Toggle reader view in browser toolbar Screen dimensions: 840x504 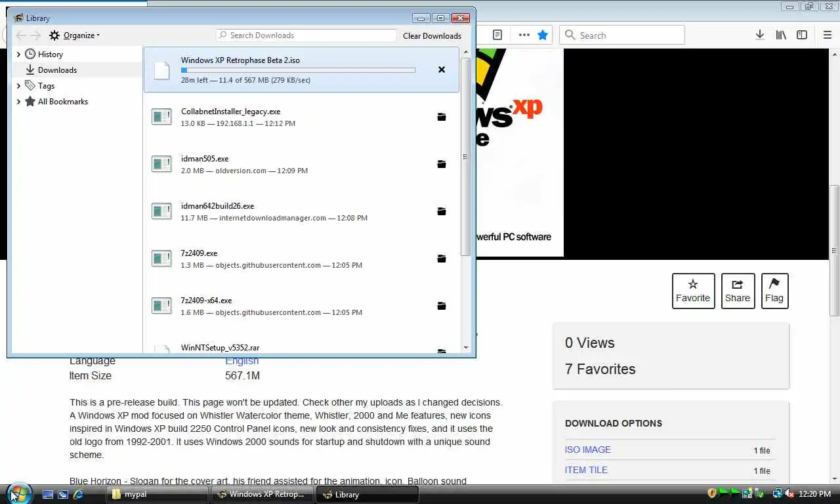[497, 35]
